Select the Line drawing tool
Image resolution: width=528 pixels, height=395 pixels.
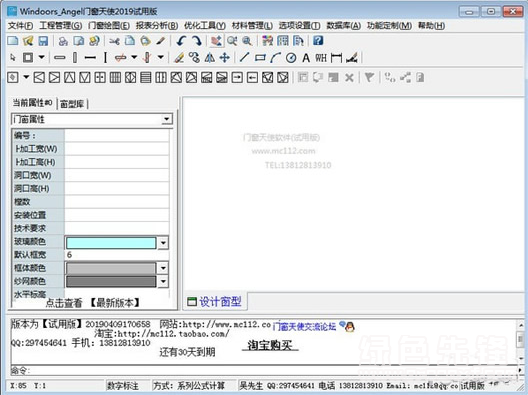[244, 58]
